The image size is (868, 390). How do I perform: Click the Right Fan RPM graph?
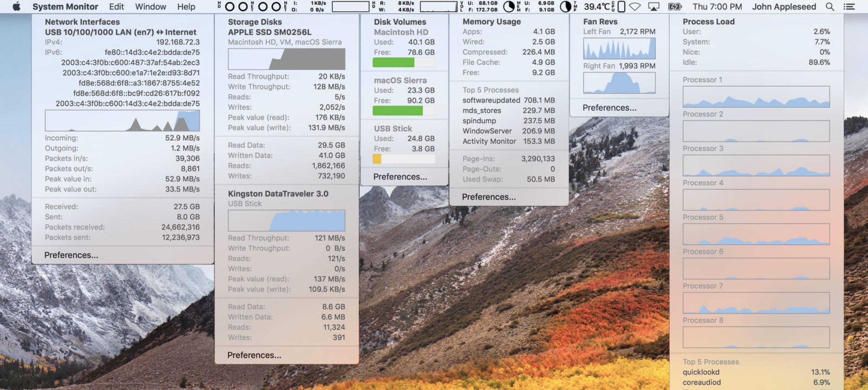click(619, 83)
